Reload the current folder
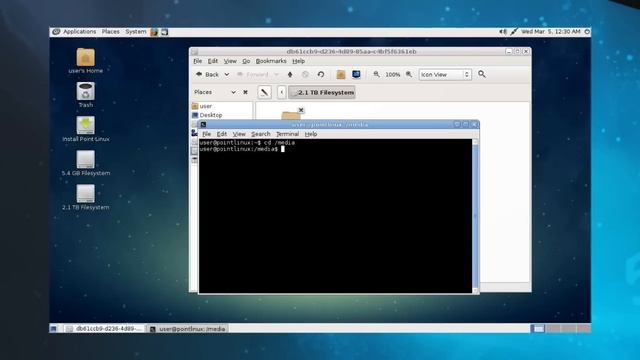Viewport: 640px width, 360px height. (321, 75)
